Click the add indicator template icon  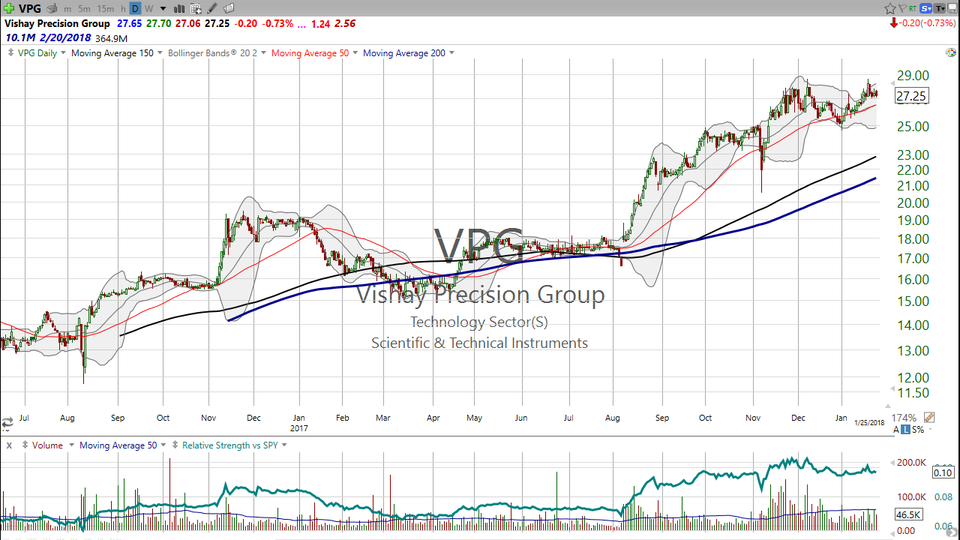click(x=196, y=9)
